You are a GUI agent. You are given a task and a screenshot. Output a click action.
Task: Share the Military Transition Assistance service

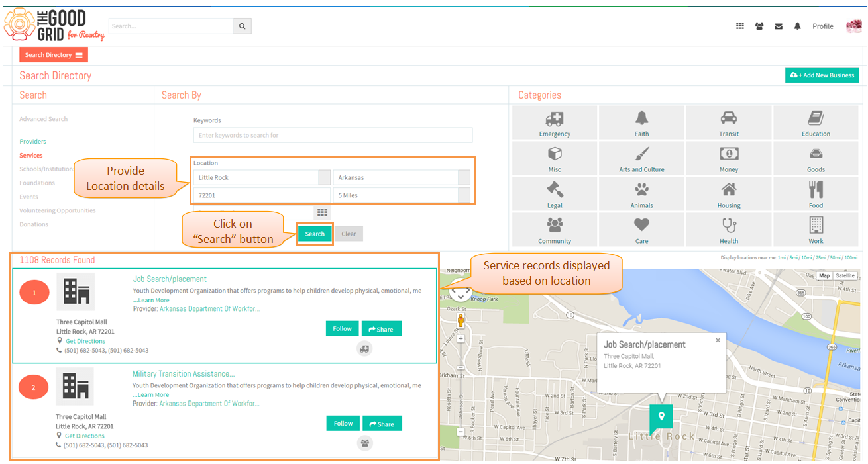tap(382, 424)
